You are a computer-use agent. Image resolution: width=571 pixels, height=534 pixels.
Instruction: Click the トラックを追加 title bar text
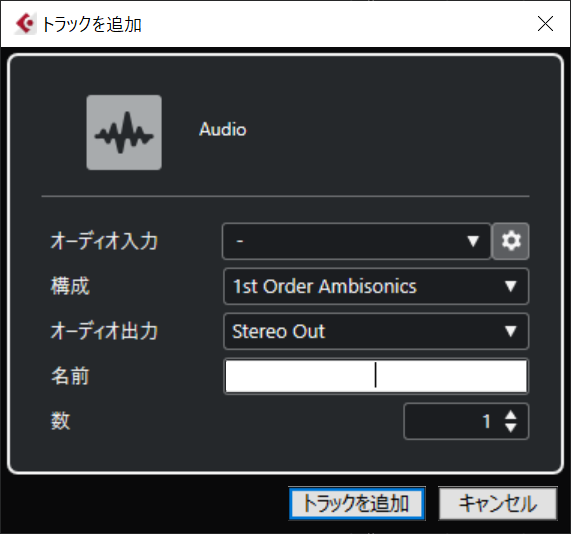[91, 24]
